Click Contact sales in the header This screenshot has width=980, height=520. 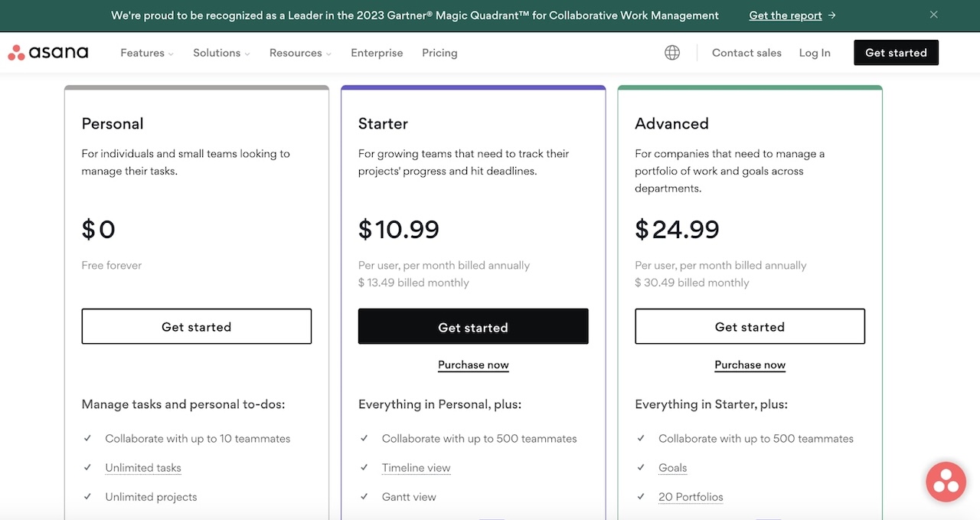746,52
